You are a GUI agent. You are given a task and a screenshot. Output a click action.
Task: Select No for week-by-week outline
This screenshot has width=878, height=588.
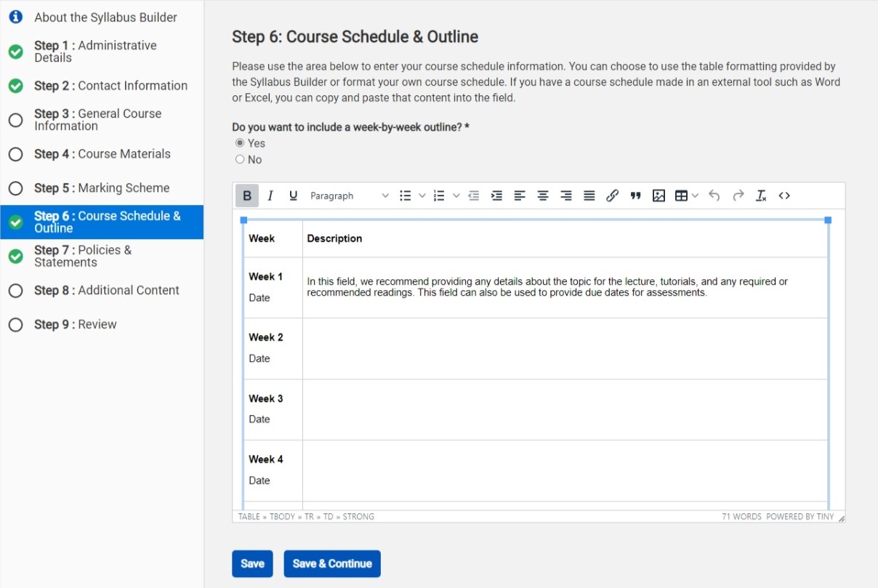240,160
